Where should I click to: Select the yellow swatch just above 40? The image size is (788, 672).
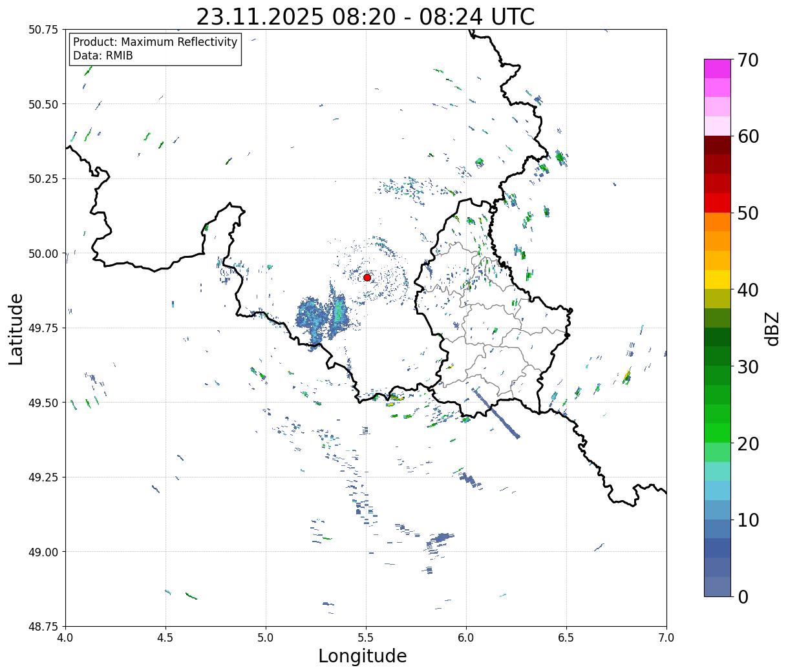click(x=717, y=279)
